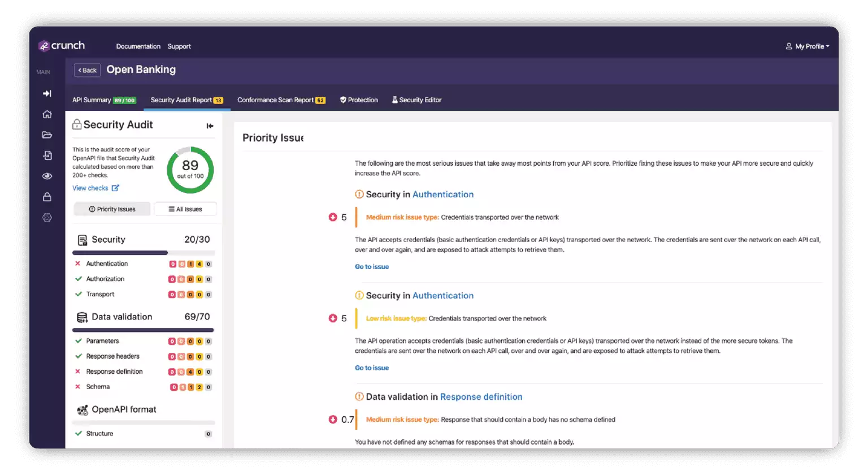The width and height of the screenshot is (868, 475).
Task: Expand sidebar using the arrow icon
Action: tap(47, 93)
